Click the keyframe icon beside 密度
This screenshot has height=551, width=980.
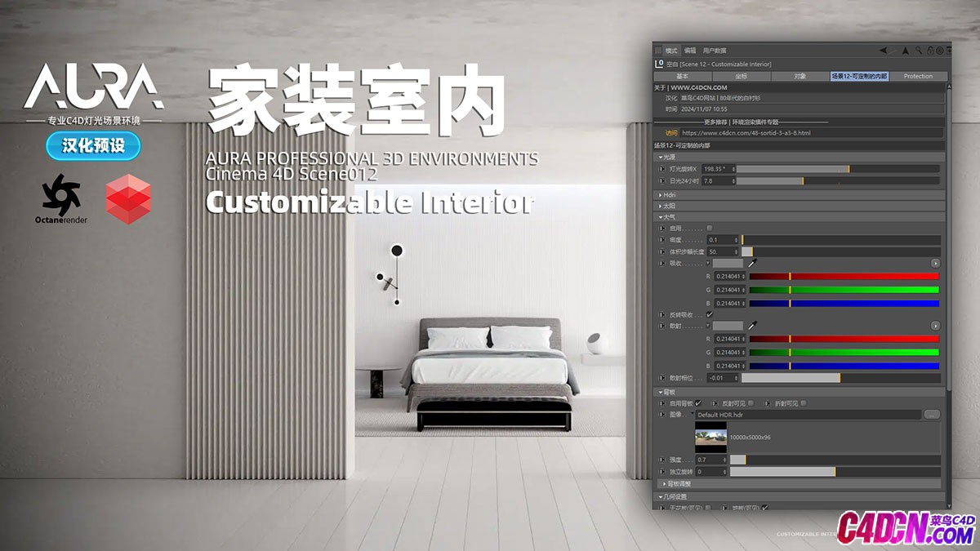click(661, 240)
